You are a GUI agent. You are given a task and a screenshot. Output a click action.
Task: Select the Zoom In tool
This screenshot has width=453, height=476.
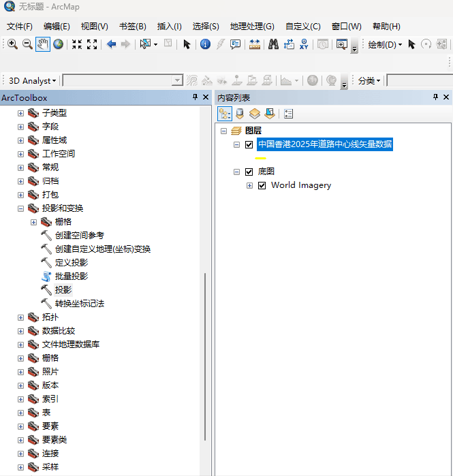[x=12, y=44]
